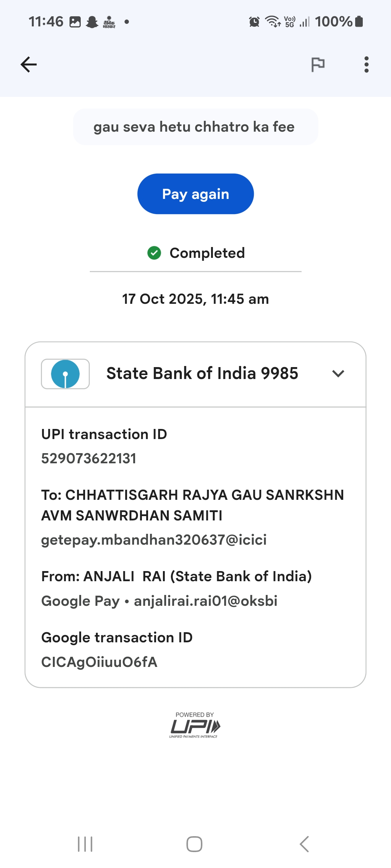Tap the State Bank of India 9985 row
The width and height of the screenshot is (391, 868).
(x=202, y=374)
